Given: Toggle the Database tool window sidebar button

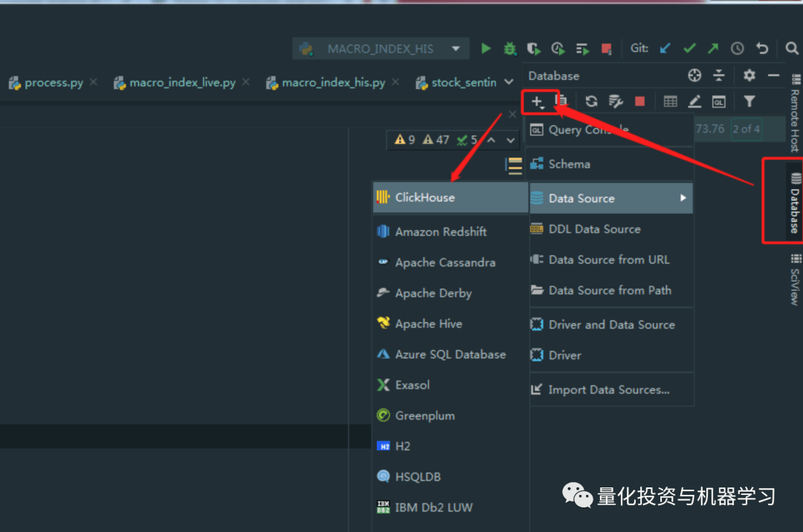Looking at the screenshot, I should pyautogui.click(x=794, y=204).
